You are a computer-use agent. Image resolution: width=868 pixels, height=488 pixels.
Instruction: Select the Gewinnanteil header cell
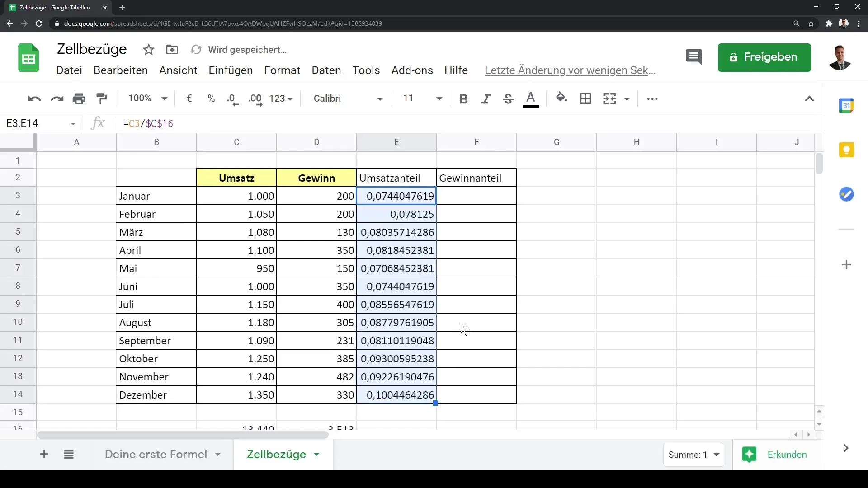476,178
